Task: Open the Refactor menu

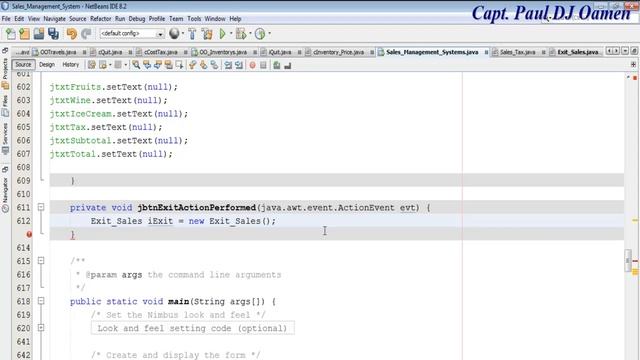Action: click(100, 19)
